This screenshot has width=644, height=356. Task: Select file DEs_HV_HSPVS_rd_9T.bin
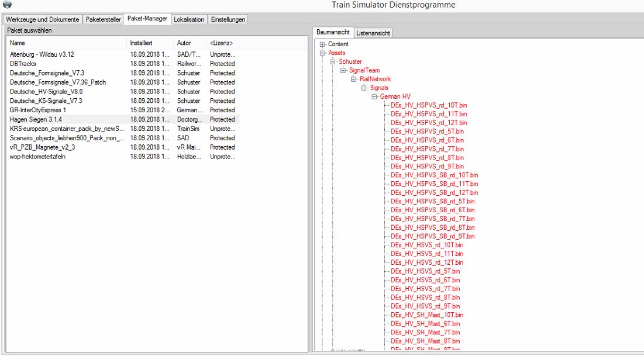[427, 167]
